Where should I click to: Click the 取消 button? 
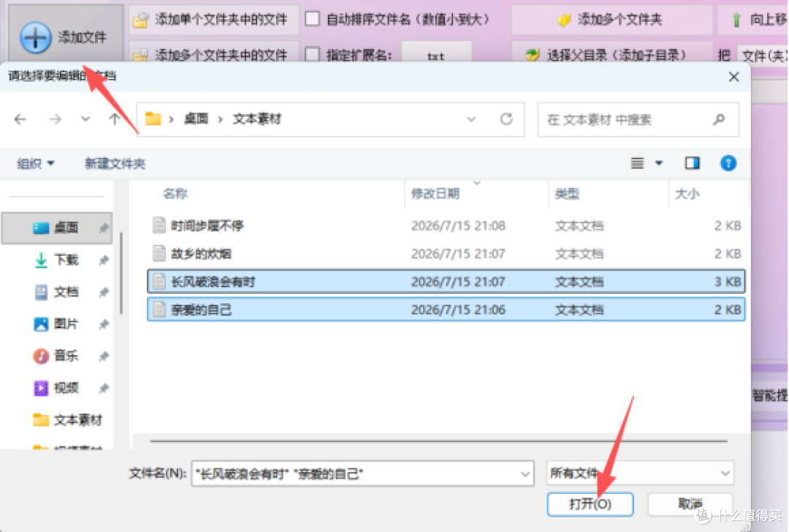[690, 503]
